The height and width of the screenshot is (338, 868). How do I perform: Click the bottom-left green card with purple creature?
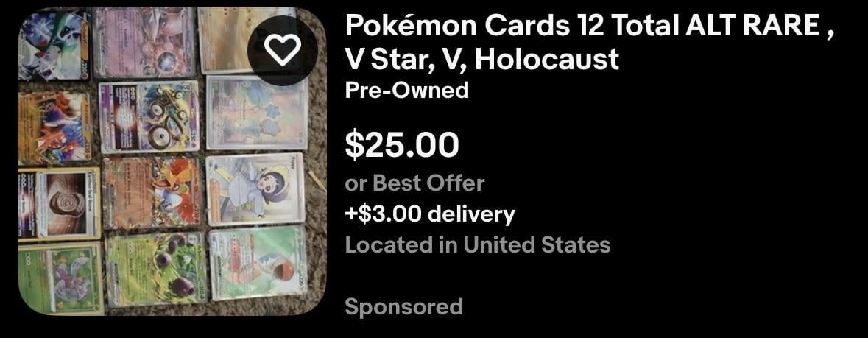coord(61,276)
